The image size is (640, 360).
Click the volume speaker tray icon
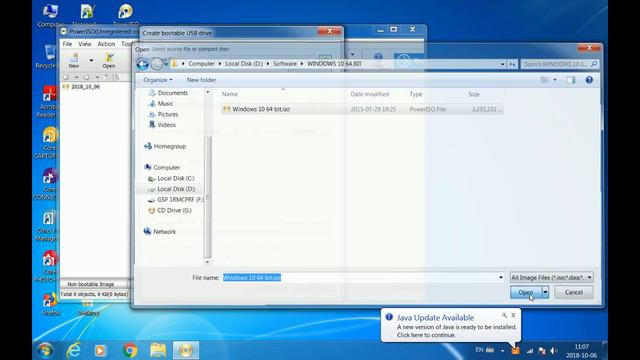click(554, 351)
